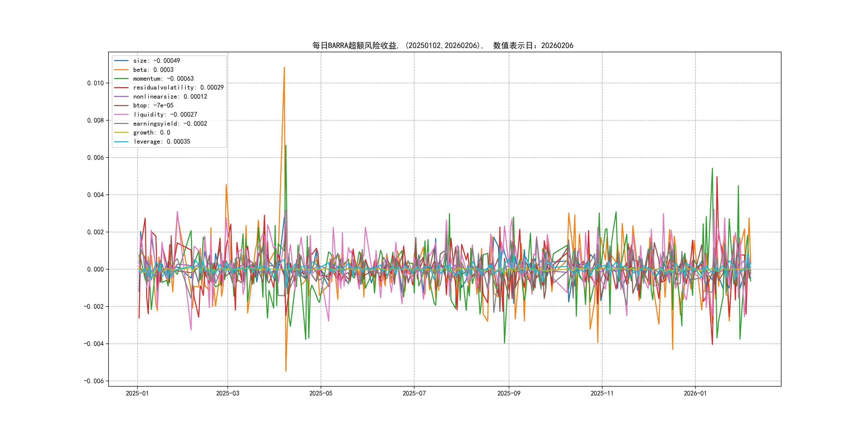Click the 2025-05 x-axis tick label
This screenshot has height=434, width=868.
pyautogui.click(x=321, y=393)
